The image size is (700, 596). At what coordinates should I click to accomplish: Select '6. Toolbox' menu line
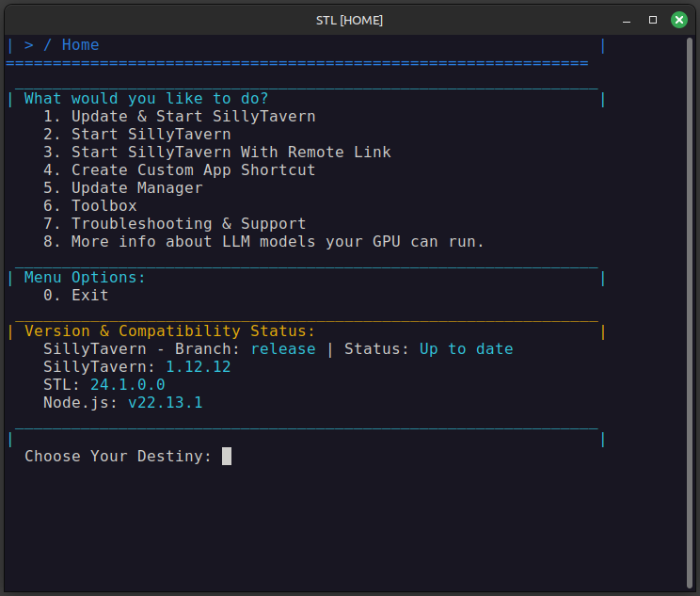click(90, 206)
